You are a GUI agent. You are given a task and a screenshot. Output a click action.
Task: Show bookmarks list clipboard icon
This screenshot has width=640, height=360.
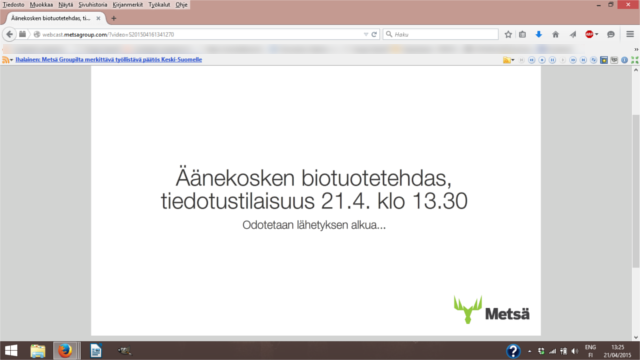pyautogui.click(x=522, y=35)
